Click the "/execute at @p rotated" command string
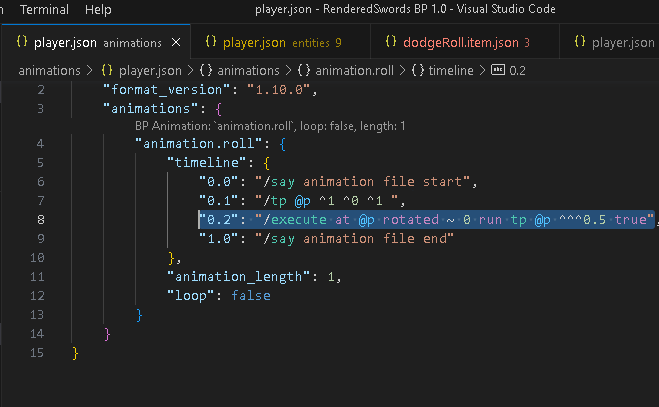Image resolution: width=659 pixels, height=407 pixels. [x=454, y=220]
